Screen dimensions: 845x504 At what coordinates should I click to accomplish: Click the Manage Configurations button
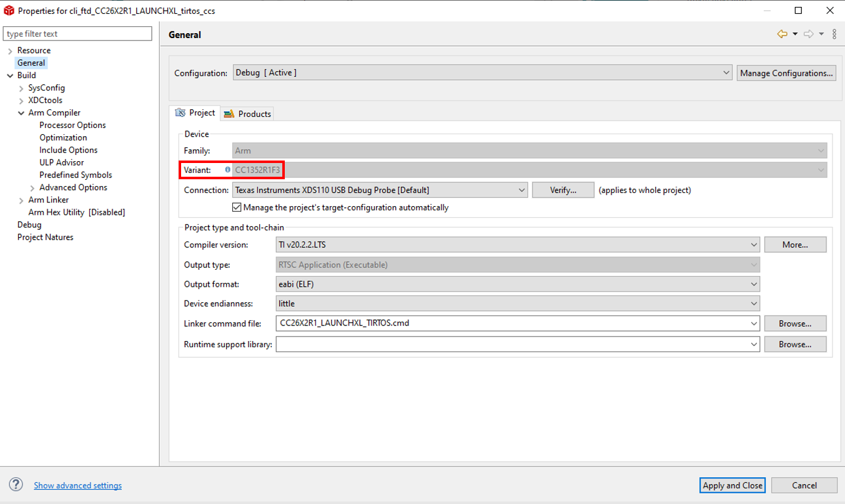pyautogui.click(x=786, y=73)
